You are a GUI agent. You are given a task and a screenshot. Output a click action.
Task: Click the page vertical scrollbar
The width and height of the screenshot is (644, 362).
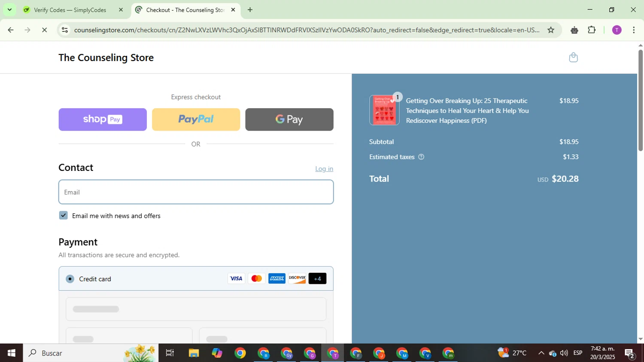pyautogui.click(x=641, y=100)
